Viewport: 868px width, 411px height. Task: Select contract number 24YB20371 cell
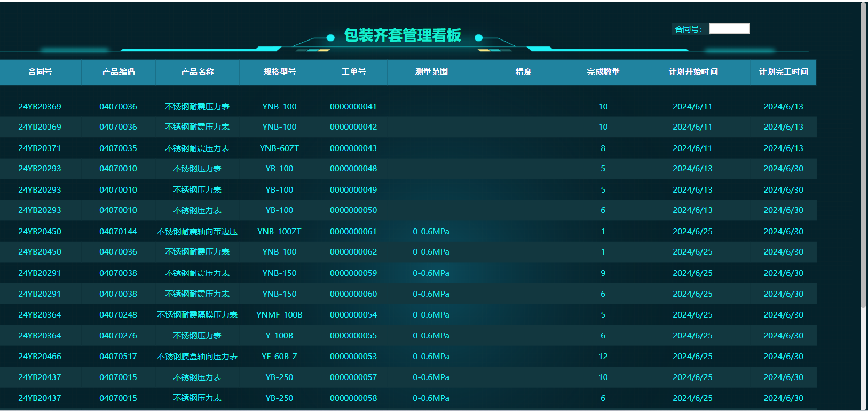(x=40, y=148)
